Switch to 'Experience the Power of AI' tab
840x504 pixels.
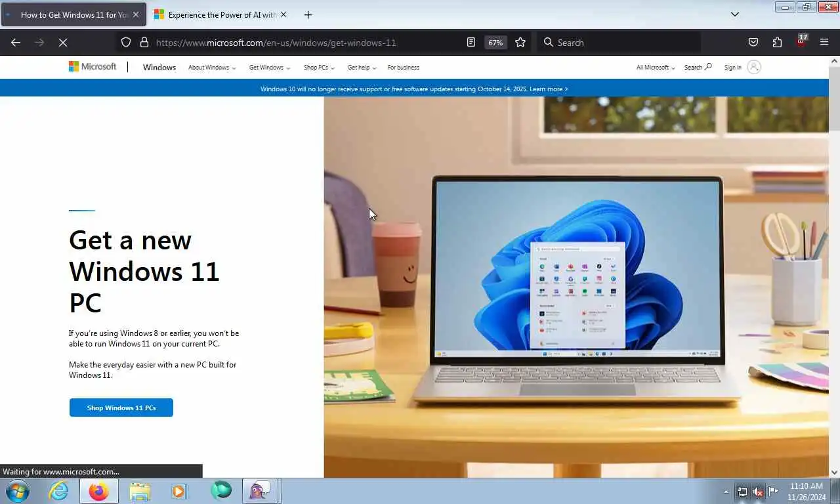pos(221,14)
